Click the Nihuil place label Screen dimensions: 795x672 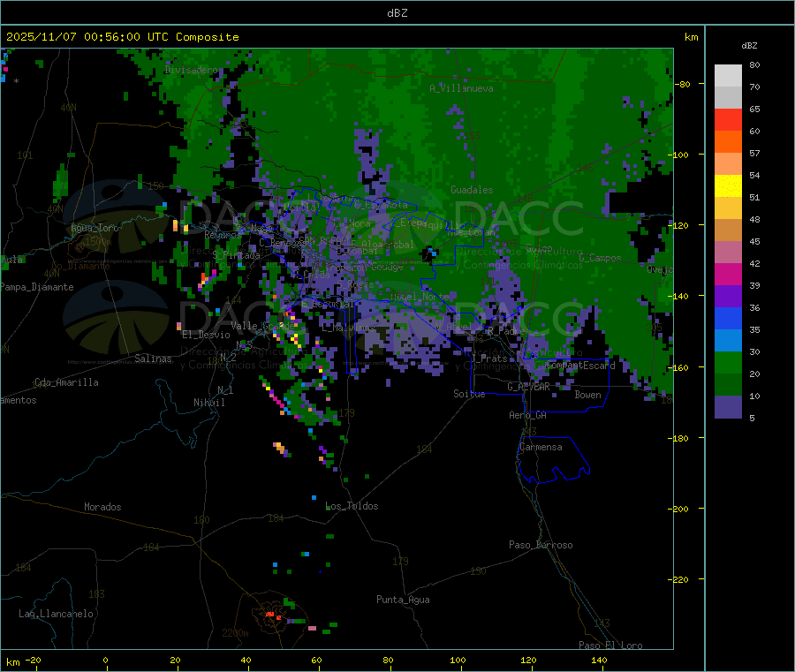(208, 403)
